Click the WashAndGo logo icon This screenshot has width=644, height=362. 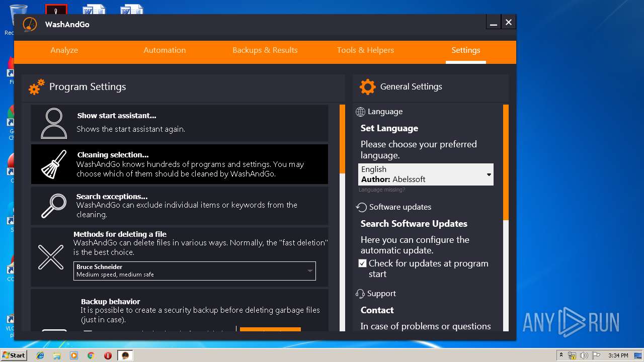coord(30,25)
